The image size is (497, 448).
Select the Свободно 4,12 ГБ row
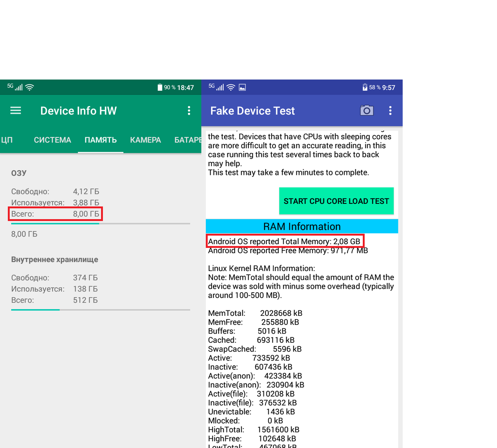click(x=55, y=191)
